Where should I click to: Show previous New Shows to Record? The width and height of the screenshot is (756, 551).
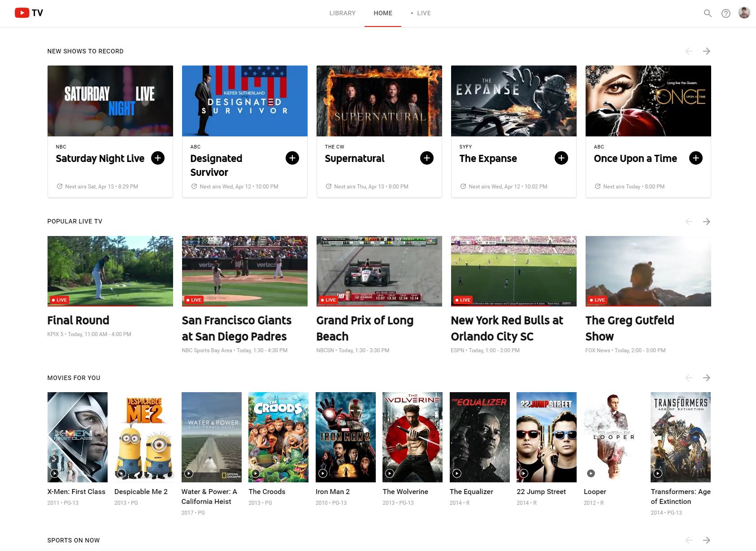coord(689,51)
